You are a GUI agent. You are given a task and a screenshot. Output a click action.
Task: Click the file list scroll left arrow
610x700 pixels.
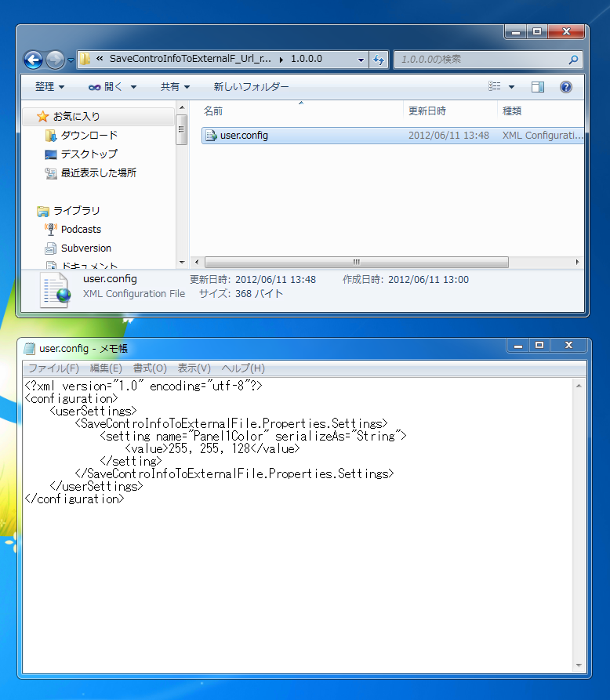coord(197,262)
